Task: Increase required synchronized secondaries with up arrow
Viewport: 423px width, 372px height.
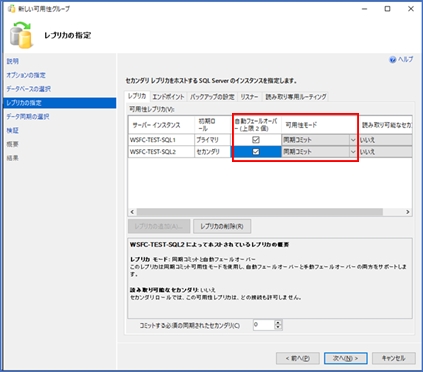Action: coord(278,323)
